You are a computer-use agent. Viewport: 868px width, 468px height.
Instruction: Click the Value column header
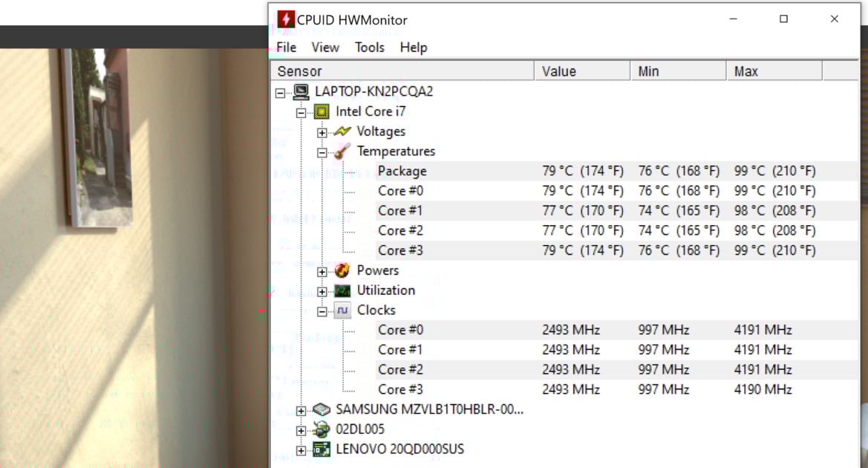[x=582, y=71]
